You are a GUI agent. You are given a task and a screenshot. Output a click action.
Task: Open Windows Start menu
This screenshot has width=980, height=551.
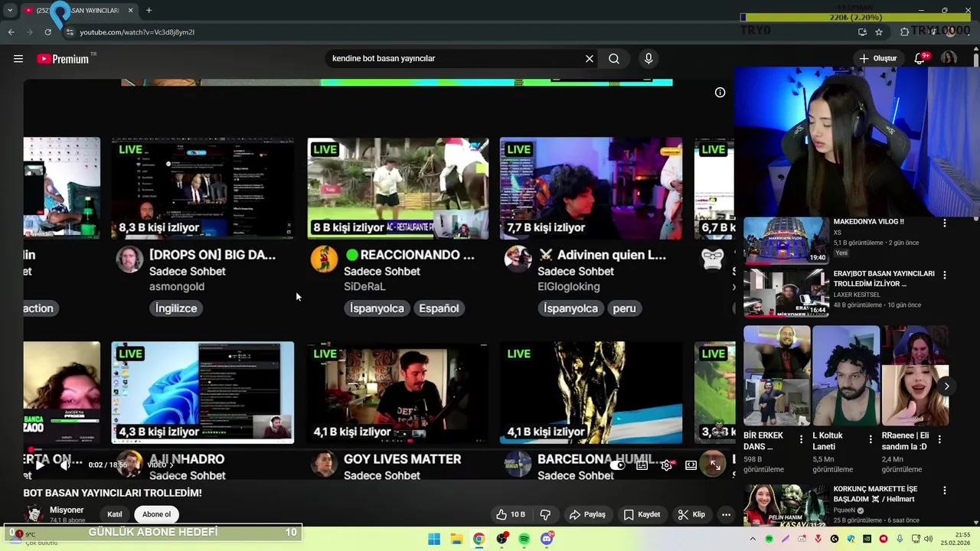click(x=434, y=540)
